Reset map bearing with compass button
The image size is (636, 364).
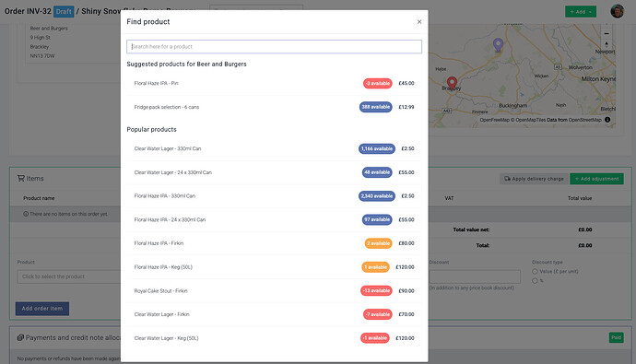coord(607,44)
